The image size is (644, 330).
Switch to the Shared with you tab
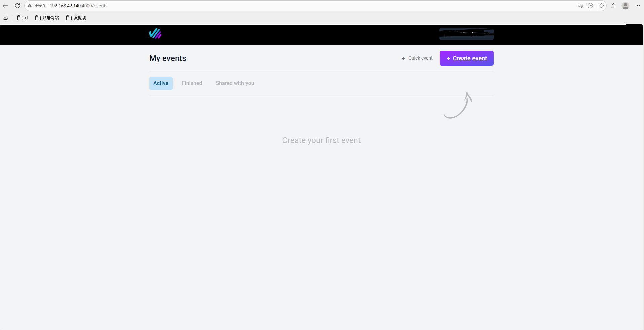click(235, 83)
